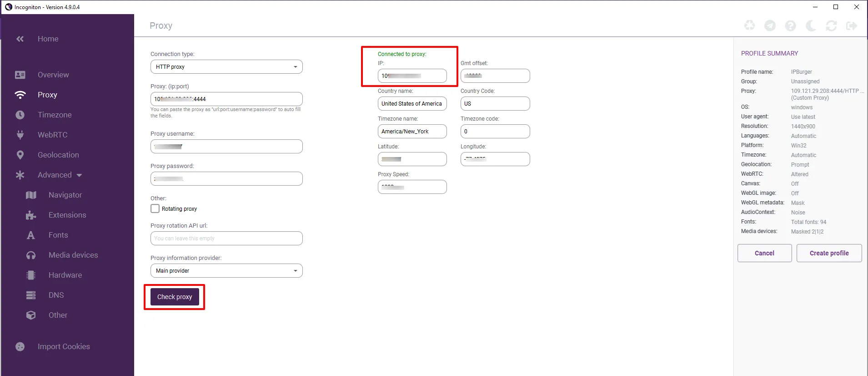Click the Create profile button
The height and width of the screenshot is (376, 868).
pyautogui.click(x=829, y=253)
